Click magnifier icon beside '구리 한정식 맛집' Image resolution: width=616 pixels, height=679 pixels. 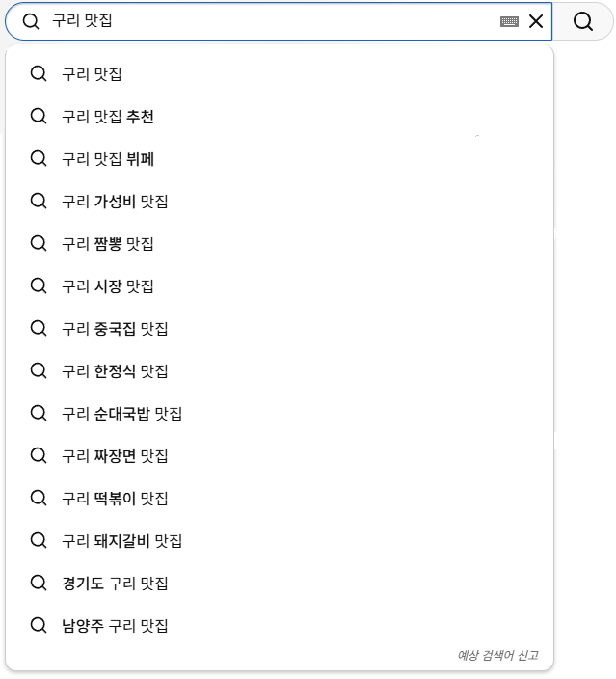(39, 370)
